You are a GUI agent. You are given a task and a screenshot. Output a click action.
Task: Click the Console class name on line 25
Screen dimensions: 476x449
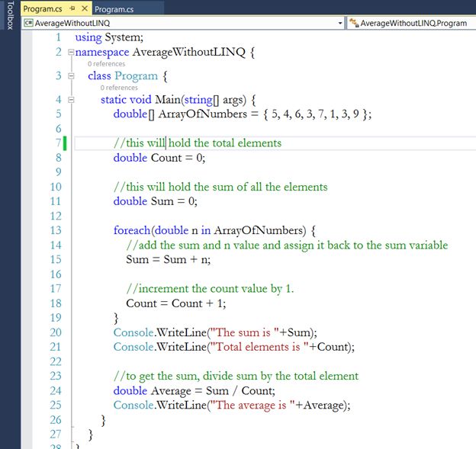(133, 405)
